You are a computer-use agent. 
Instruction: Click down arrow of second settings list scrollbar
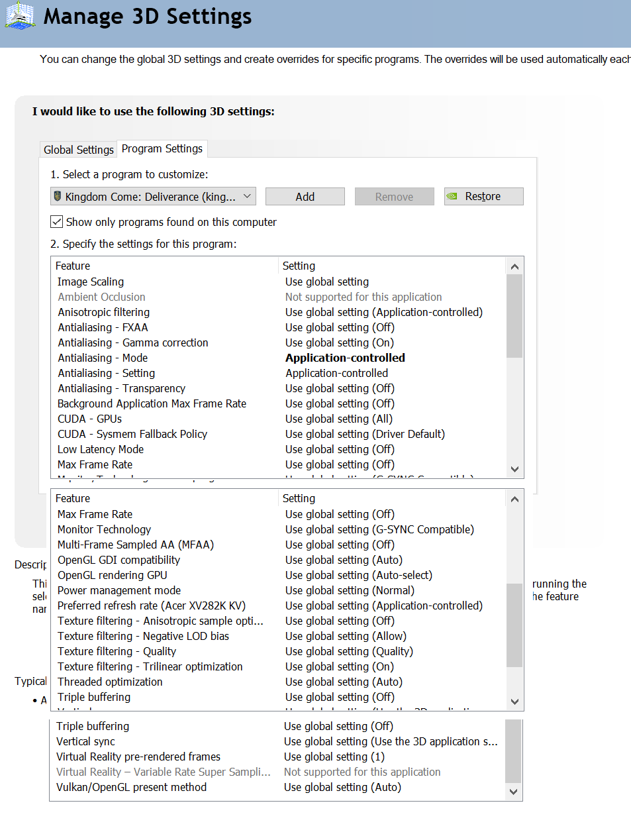[x=514, y=702]
